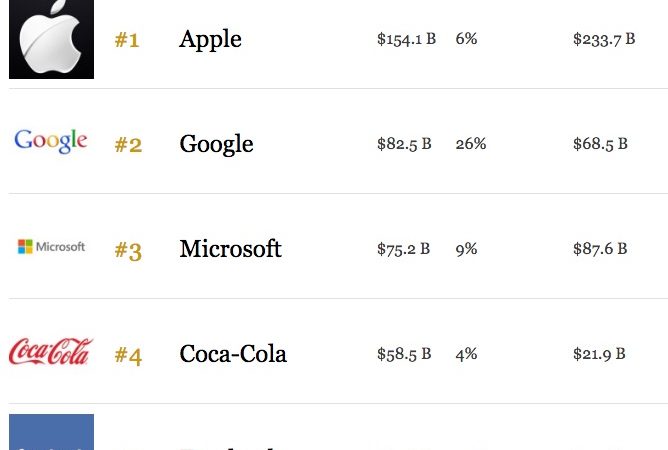Open the Apple brand name link

coord(210,39)
